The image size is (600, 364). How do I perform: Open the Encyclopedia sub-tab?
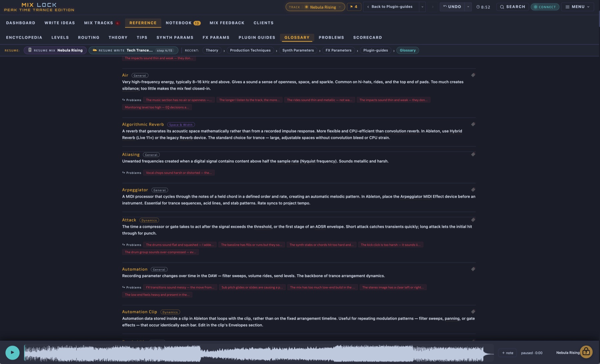pos(24,38)
